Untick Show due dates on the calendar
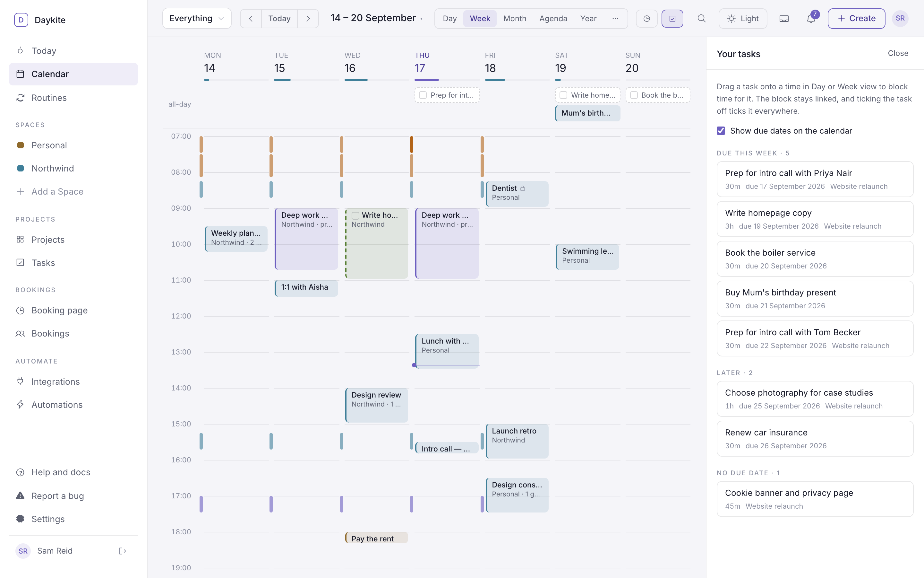 (721, 131)
